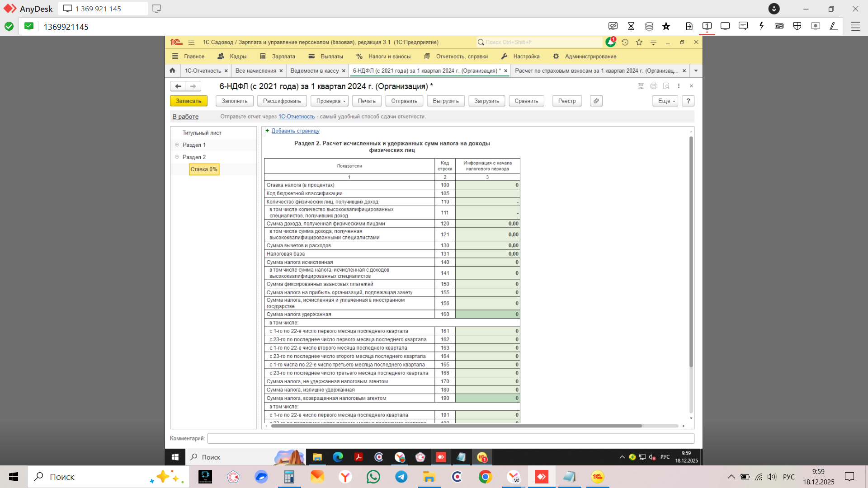
Task: Click the home page icon tab
Action: [172, 70]
